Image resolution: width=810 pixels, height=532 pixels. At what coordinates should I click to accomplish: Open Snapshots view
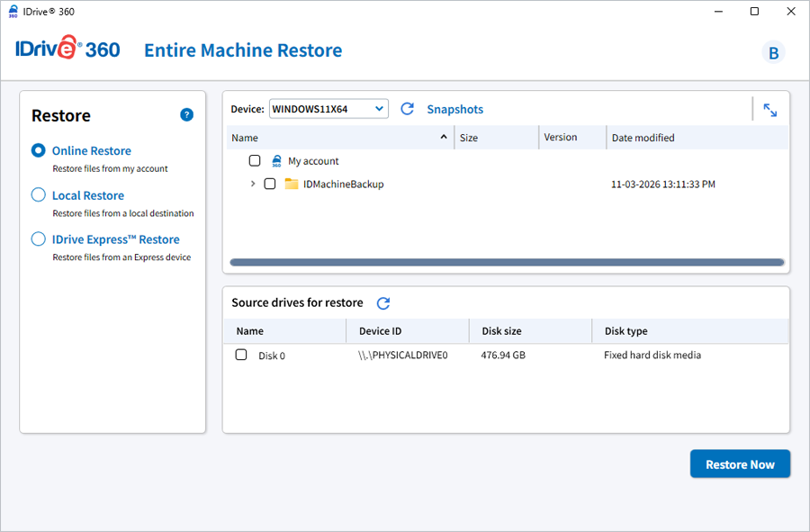455,110
